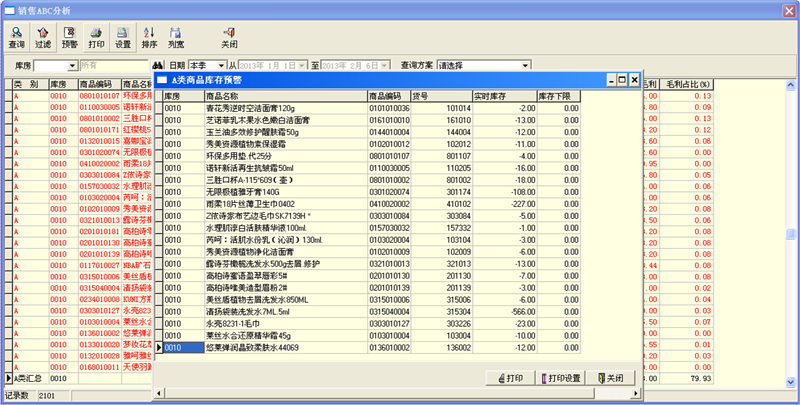Click the 类别 column header in the main grid
Viewport: 800px width, 405px height.
pos(30,84)
